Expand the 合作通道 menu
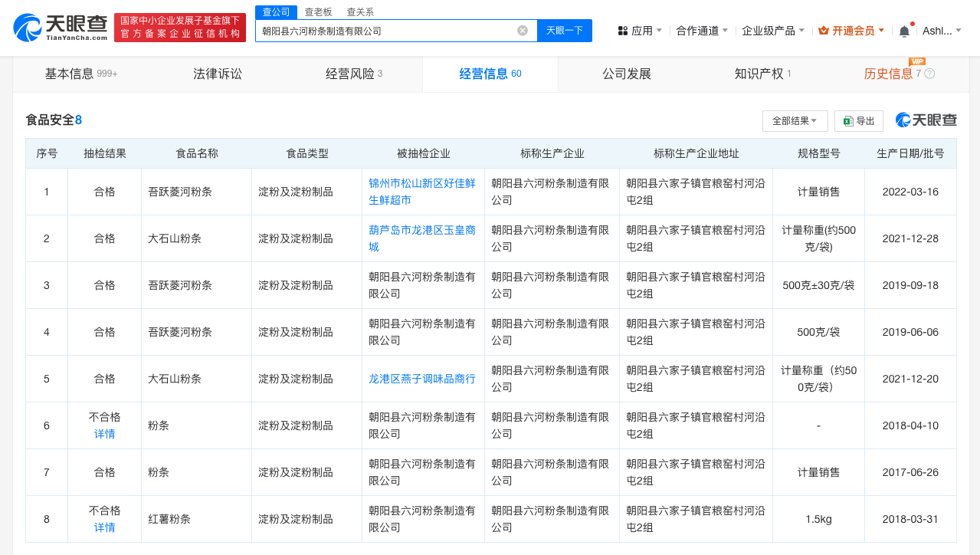Viewport: 980px width, 555px height. point(702,31)
